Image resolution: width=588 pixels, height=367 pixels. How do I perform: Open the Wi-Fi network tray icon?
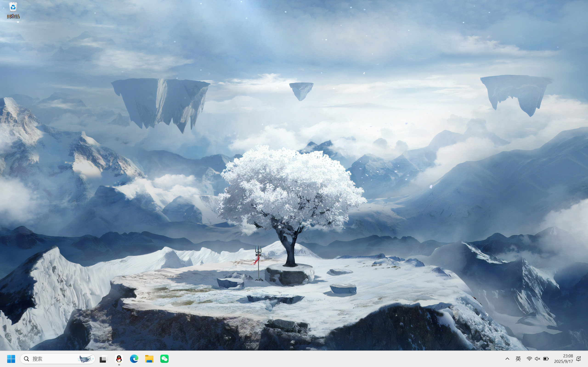point(529,359)
